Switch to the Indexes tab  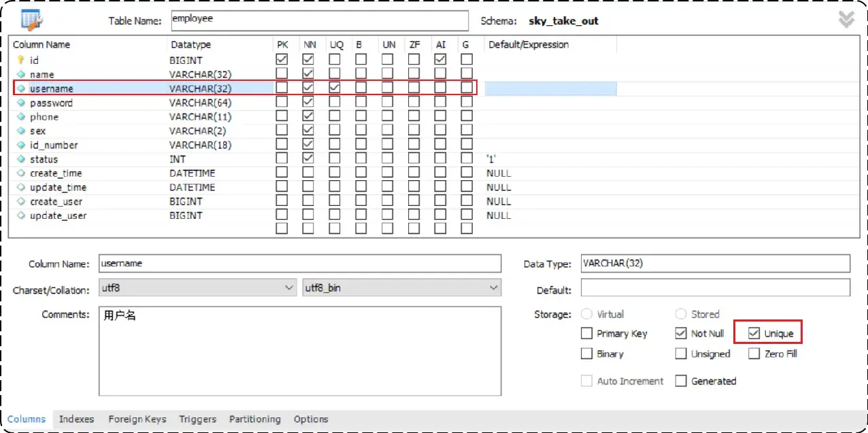click(x=76, y=419)
